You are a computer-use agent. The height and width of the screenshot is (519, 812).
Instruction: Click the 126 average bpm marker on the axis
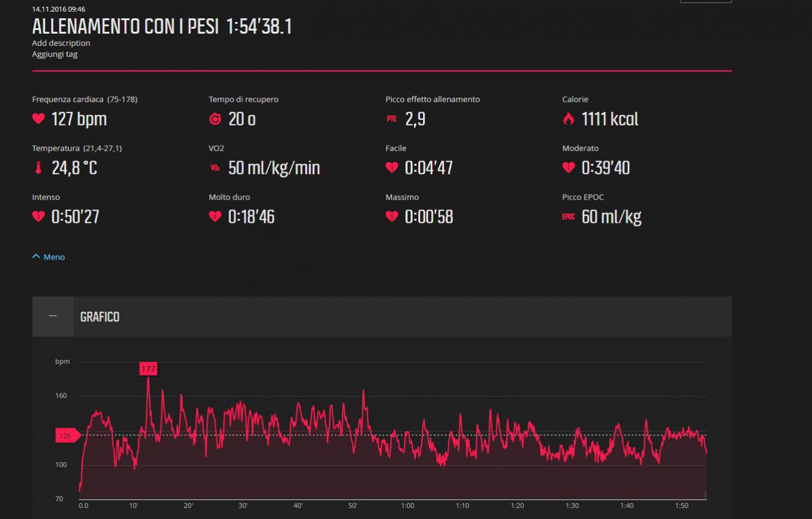click(66, 436)
